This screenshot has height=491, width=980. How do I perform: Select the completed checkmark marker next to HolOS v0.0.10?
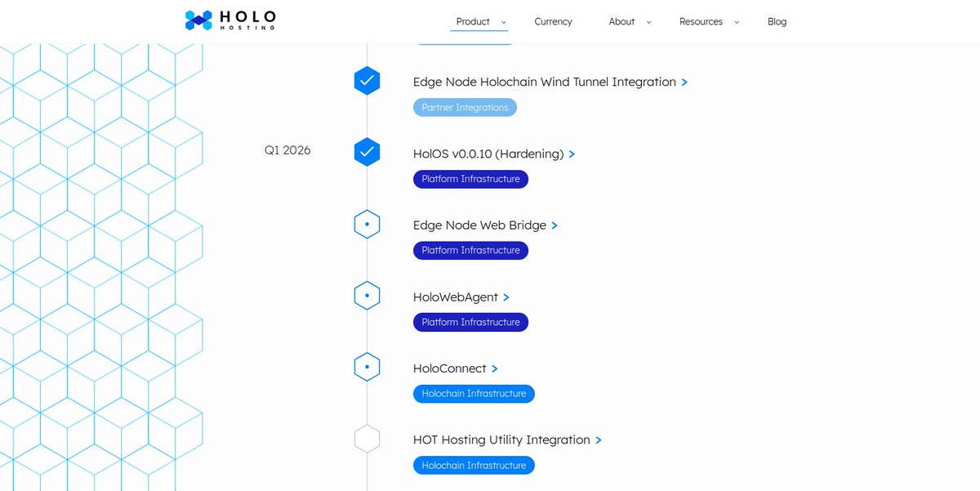pos(367,151)
